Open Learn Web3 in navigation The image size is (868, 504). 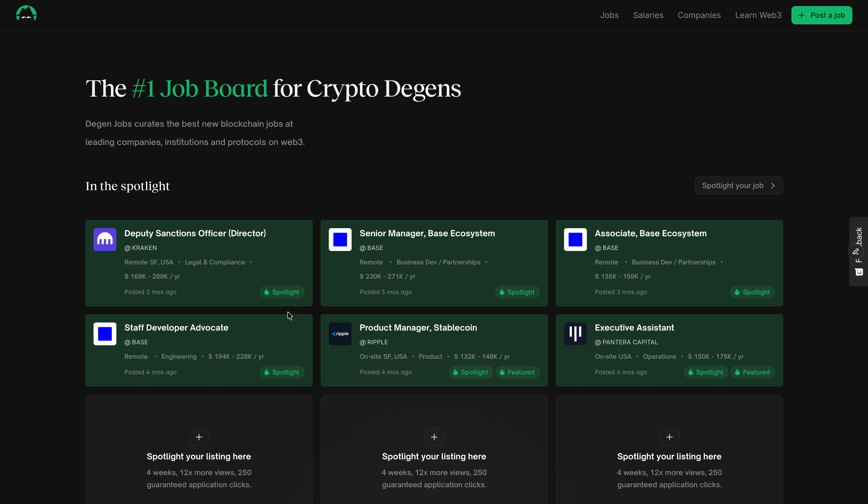pyautogui.click(x=758, y=15)
